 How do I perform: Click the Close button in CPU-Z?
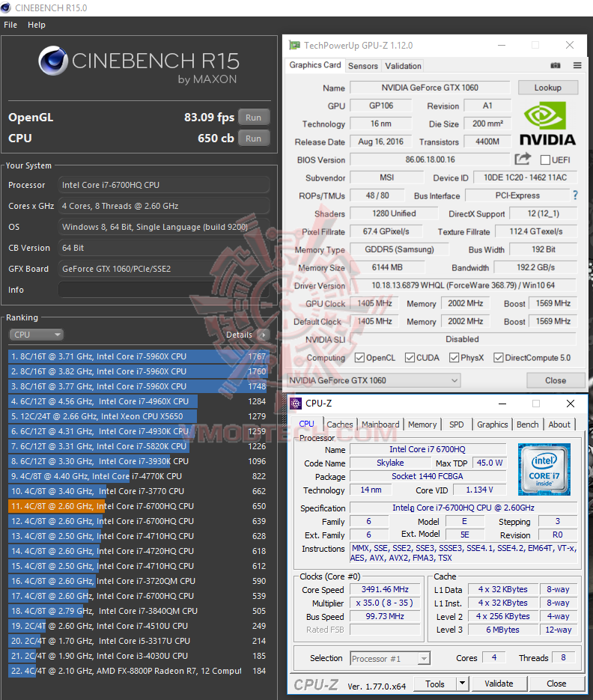coord(556,684)
